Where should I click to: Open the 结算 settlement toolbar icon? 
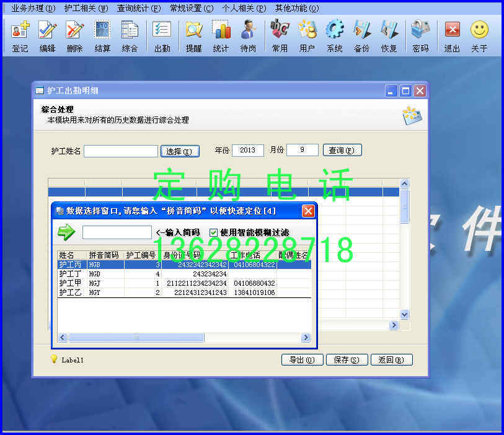(102, 36)
